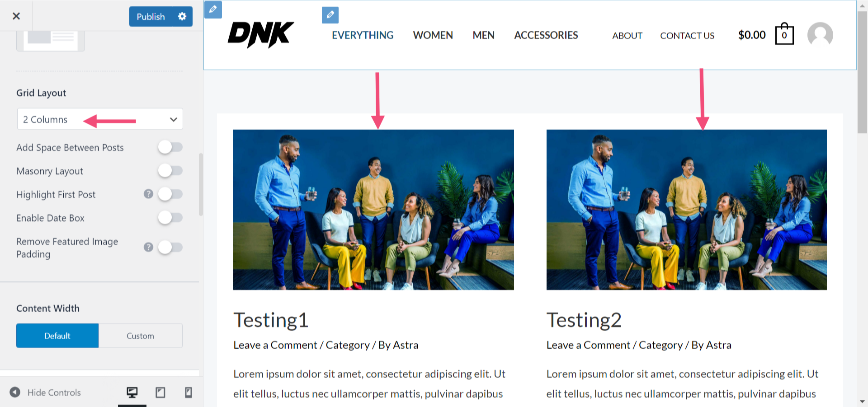The height and width of the screenshot is (407, 868).
Task: Open Leave a Comment under Testing1
Action: [x=274, y=345]
